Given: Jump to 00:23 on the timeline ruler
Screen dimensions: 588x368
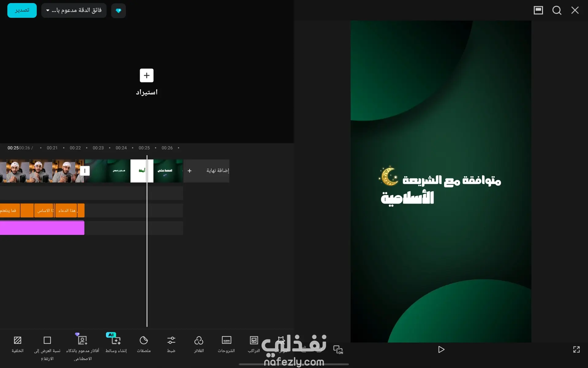Looking at the screenshot, I should 98,148.
